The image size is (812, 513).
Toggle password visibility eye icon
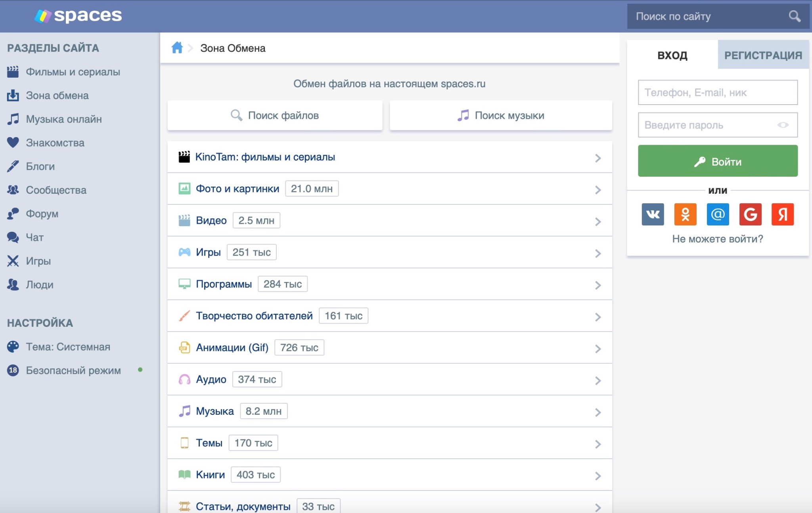click(783, 125)
